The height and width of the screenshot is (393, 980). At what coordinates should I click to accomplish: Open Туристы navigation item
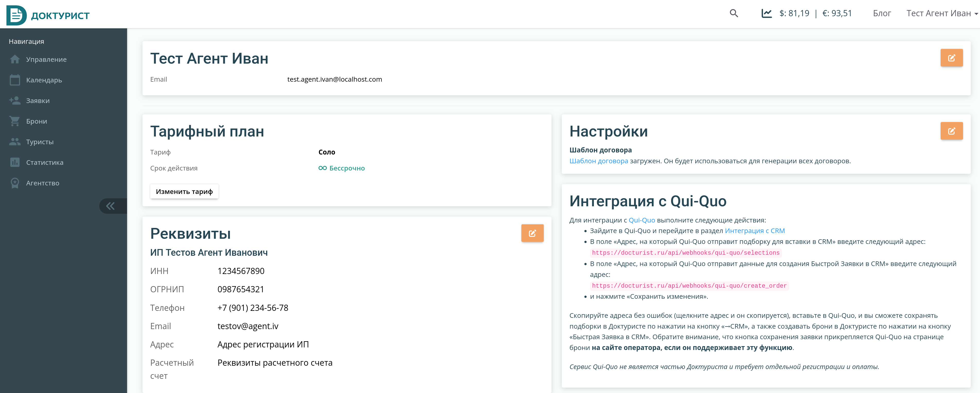pyautogui.click(x=40, y=142)
